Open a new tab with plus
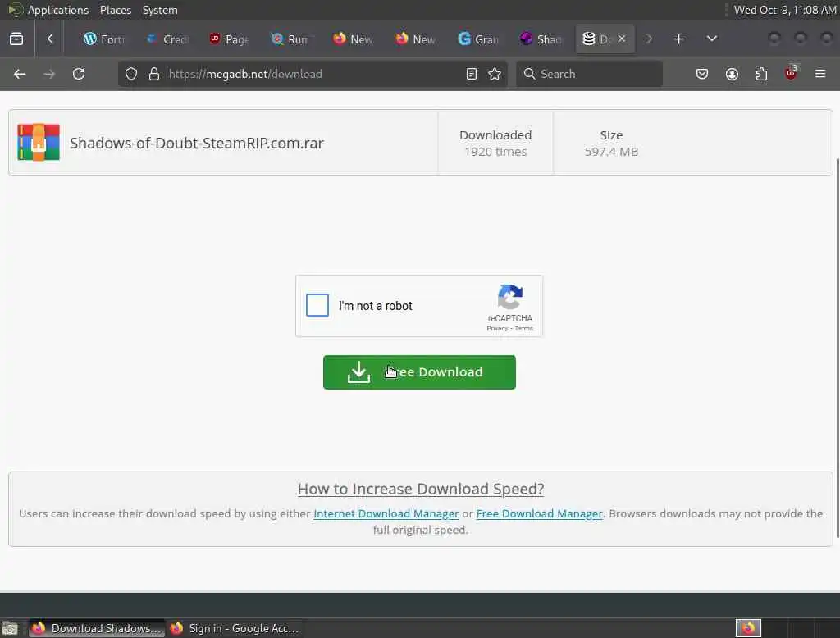 click(x=678, y=39)
